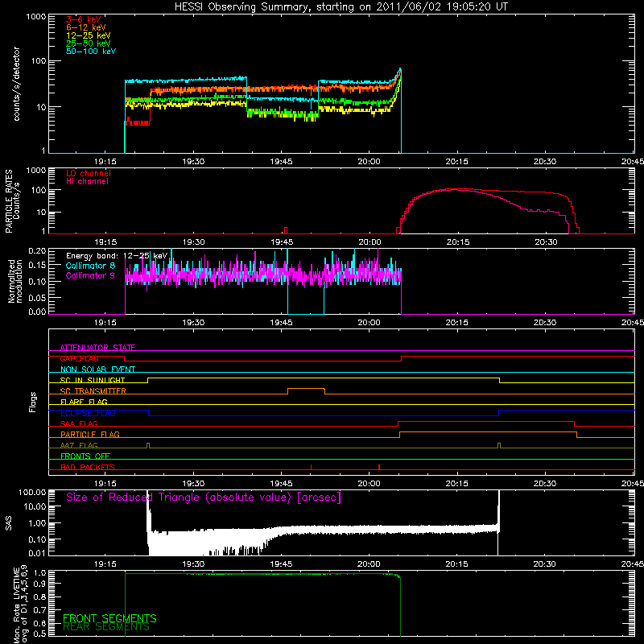Click the Collimator 8 legend label
The height and width of the screenshot is (644, 644).
pos(90,266)
